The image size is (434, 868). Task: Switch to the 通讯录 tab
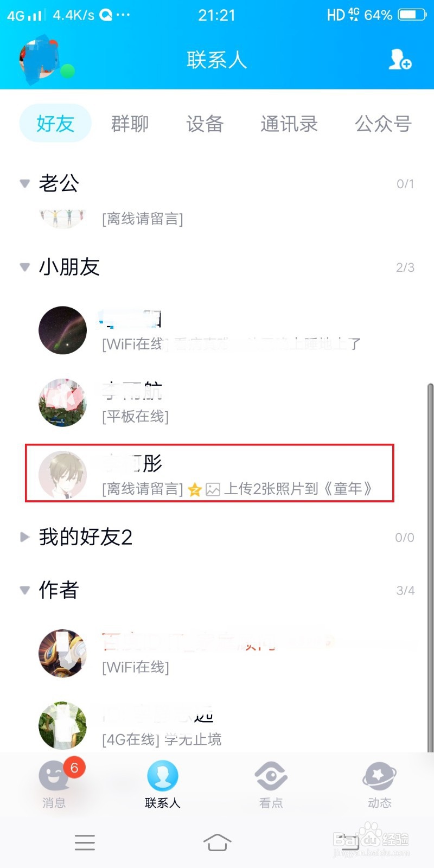point(289,124)
